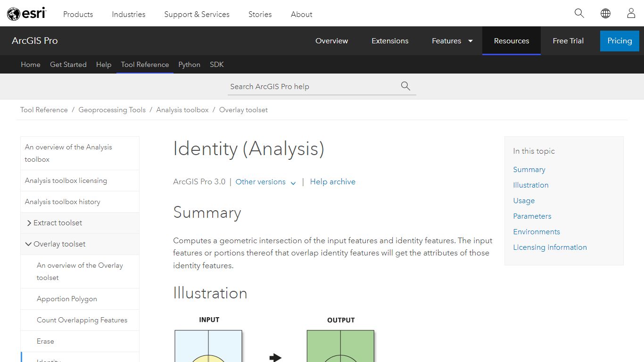Open SDK subnav link
This screenshot has height=362, width=644.
[x=217, y=65]
